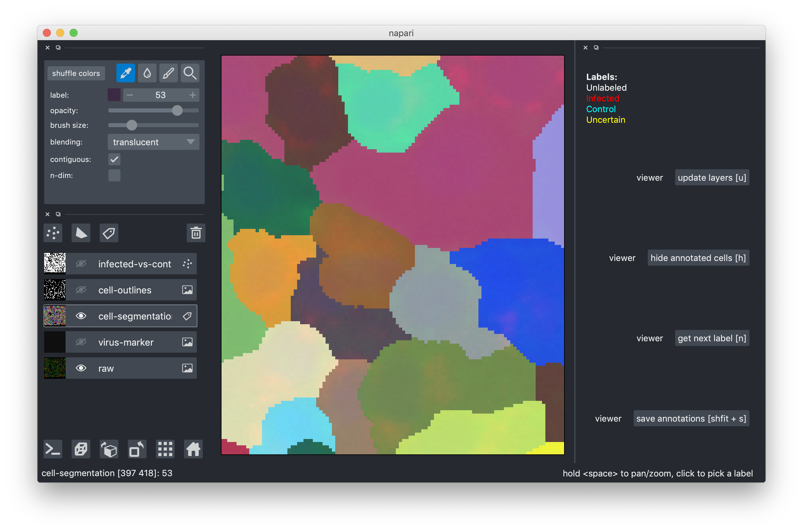Delete the selected layer with trash icon
The image size is (803, 532).
pyautogui.click(x=196, y=233)
